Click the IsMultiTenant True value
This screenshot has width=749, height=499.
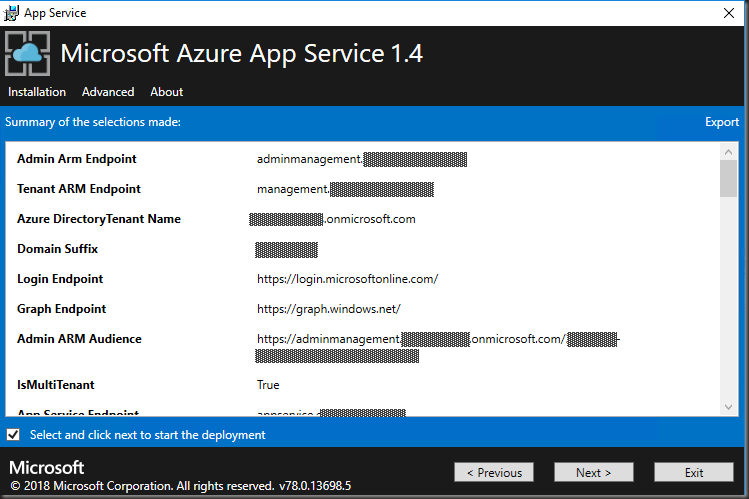click(x=268, y=385)
